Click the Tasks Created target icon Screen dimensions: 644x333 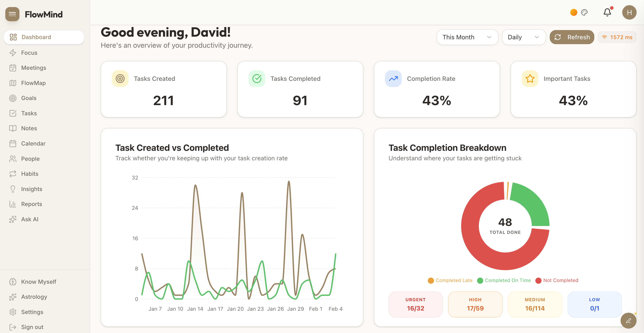120,78
